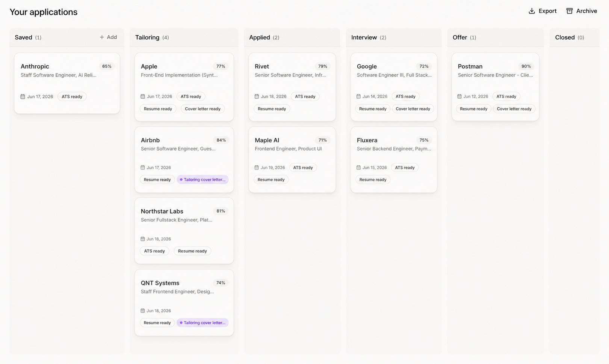Click calendar icon on Anthropic card

(23, 97)
